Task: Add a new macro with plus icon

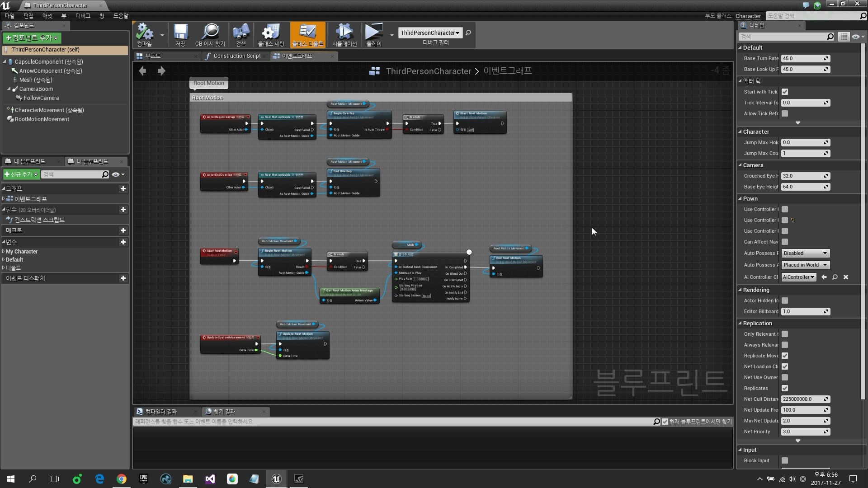Action: (123, 230)
